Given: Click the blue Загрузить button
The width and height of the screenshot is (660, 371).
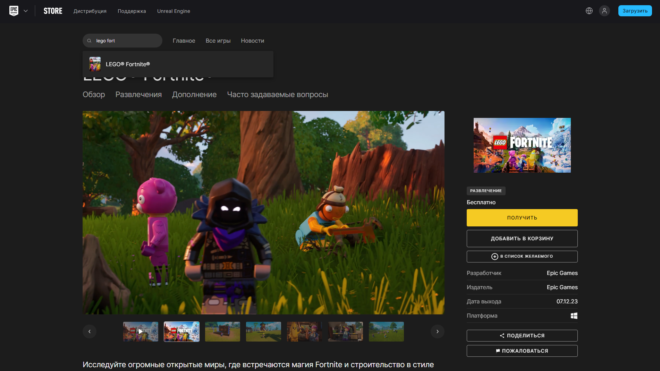Looking at the screenshot, I should (635, 11).
